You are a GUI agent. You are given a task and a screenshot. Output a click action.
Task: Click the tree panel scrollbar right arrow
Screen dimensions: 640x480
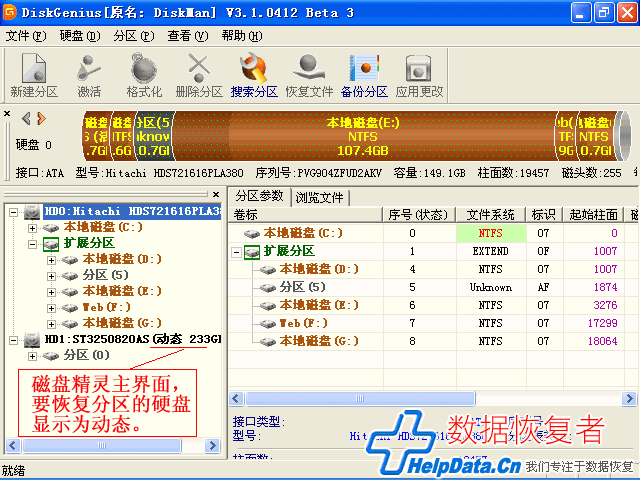(x=212, y=445)
